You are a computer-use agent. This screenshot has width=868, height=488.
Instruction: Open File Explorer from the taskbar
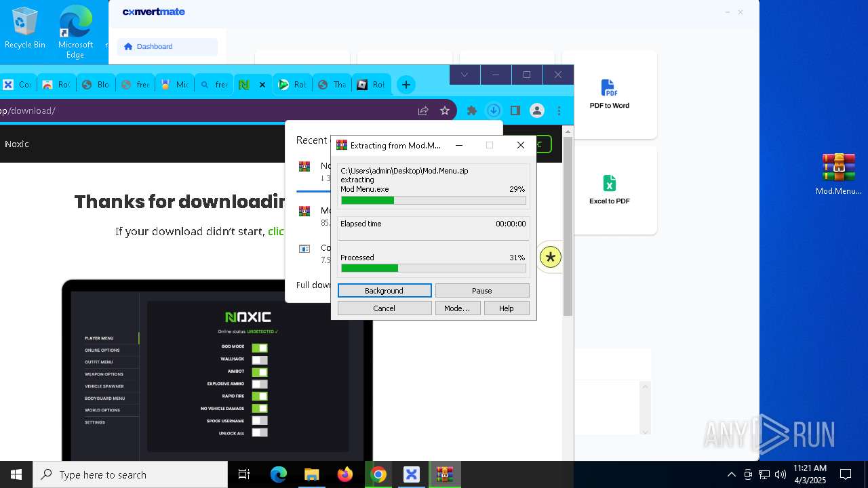coord(311,474)
